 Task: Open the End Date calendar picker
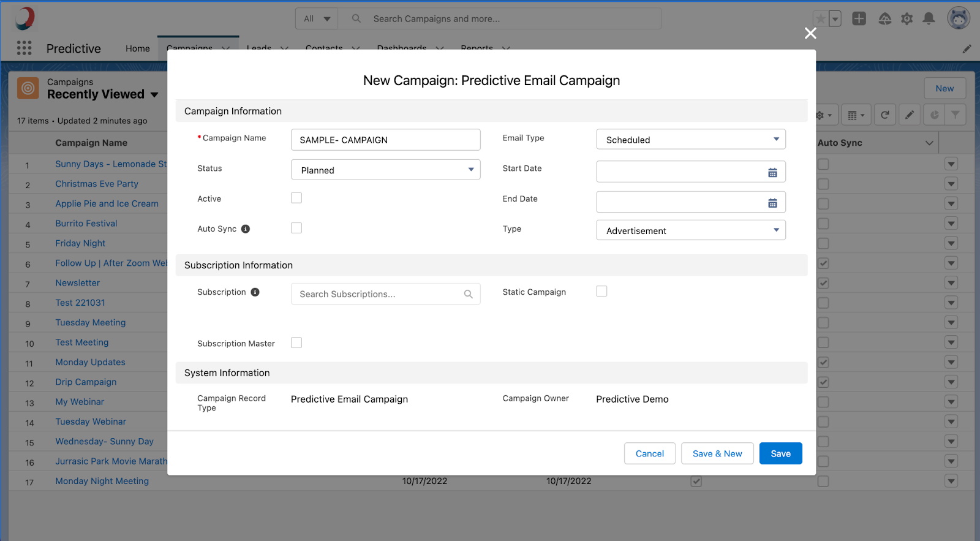772,203
